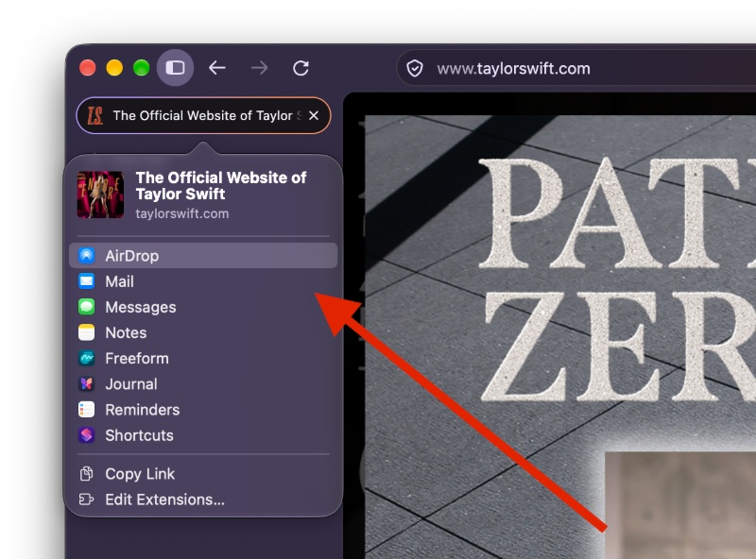
Task: Close the Taylor Swift website tab
Action: (x=314, y=115)
